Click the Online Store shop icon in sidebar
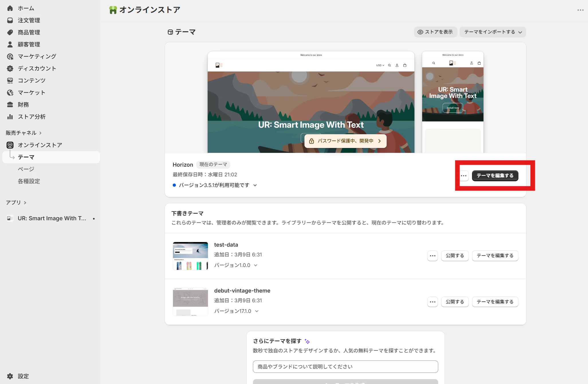The height and width of the screenshot is (384, 588). pos(10,145)
